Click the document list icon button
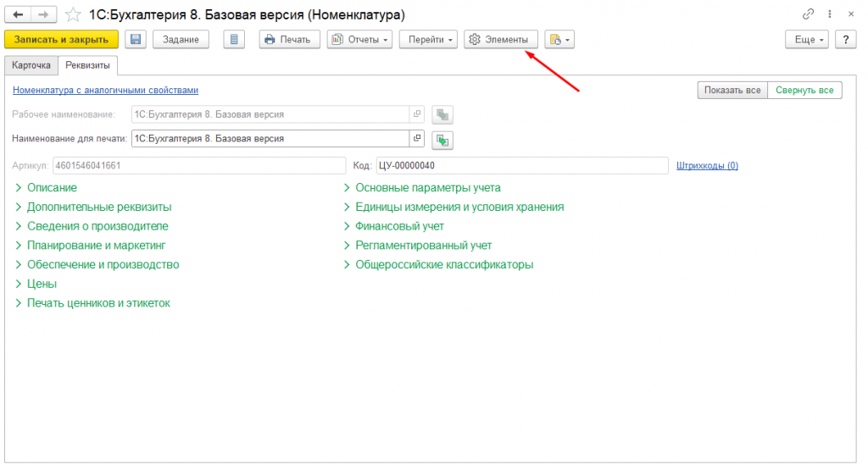Screen dimensions: 868x470 click(x=234, y=40)
